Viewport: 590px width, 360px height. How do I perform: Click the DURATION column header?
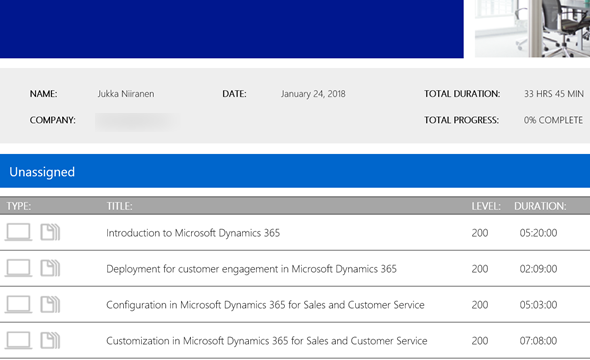coord(540,206)
